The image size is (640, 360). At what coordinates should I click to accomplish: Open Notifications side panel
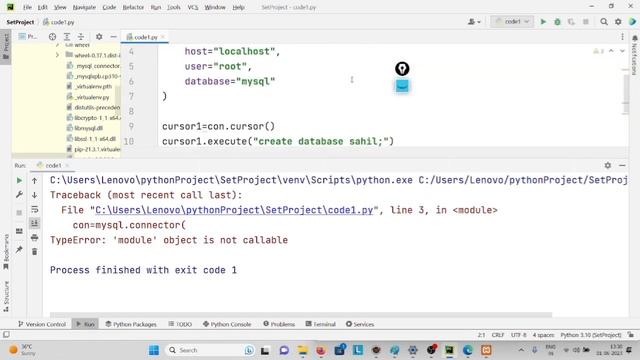pos(634,55)
